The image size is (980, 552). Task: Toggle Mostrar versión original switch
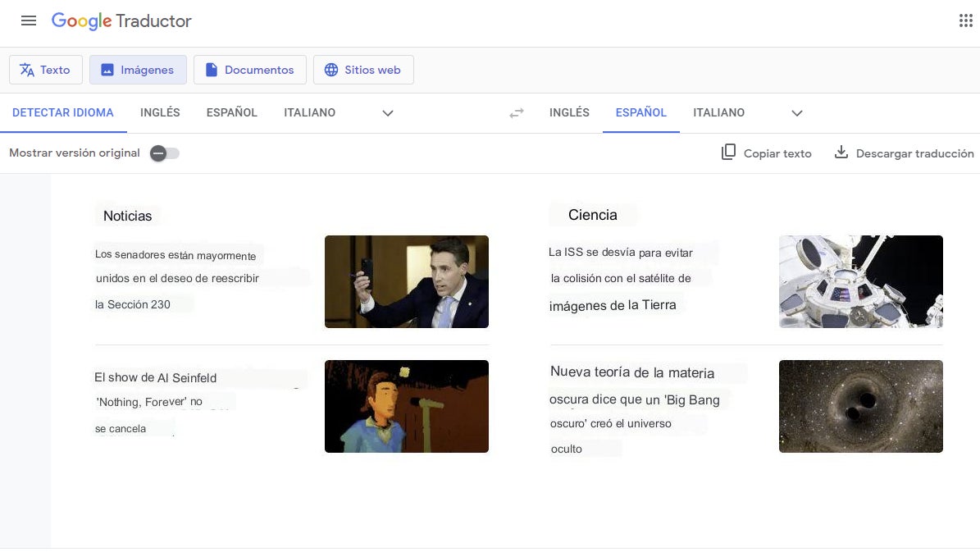[x=164, y=153]
